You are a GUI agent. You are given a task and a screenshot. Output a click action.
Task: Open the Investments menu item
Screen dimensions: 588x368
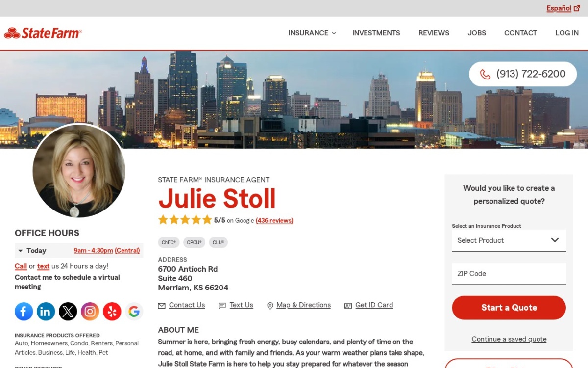coord(376,33)
